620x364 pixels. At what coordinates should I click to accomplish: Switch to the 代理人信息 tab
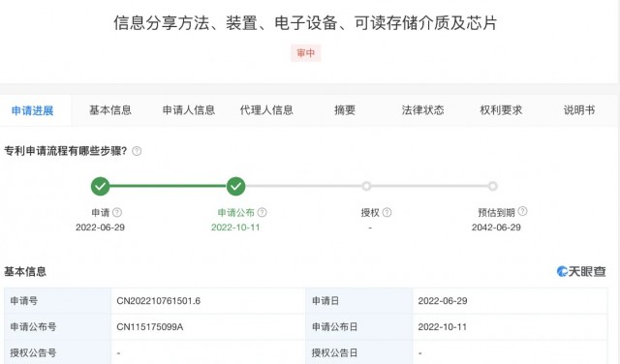pos(266,110)
